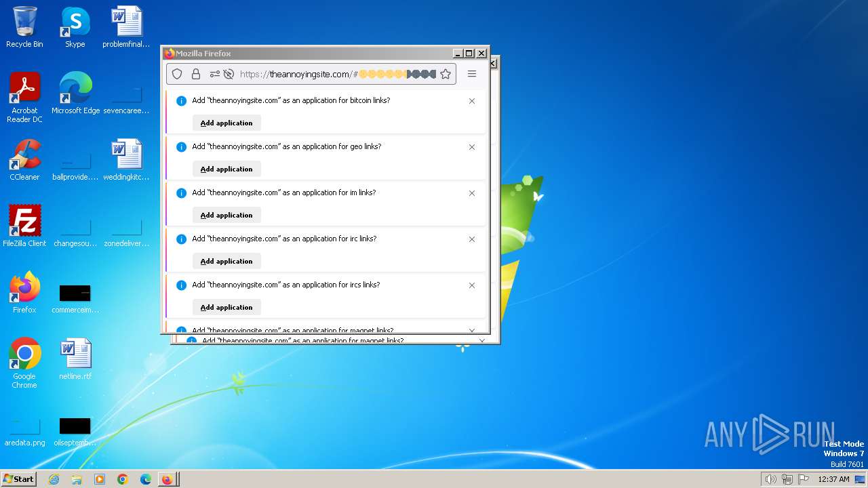Bookmark this page with the star icon
The width and height of the screenshot is (868, 488).
446,74
